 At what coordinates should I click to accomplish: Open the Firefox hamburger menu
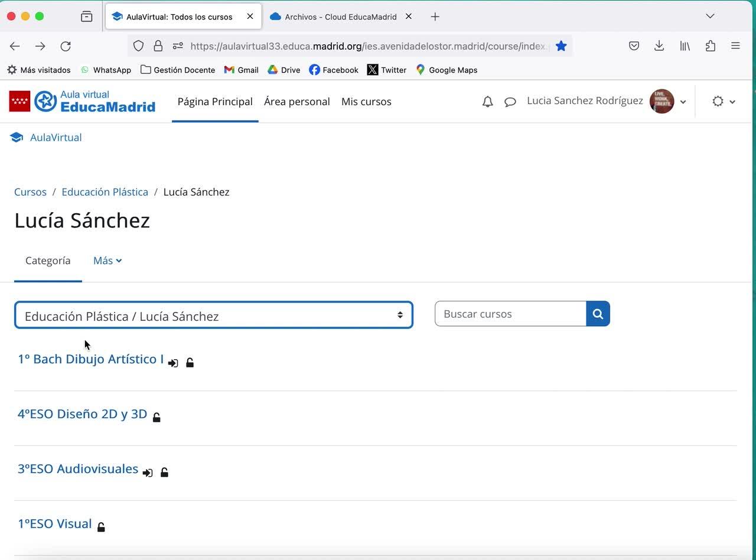click(735, 46)
